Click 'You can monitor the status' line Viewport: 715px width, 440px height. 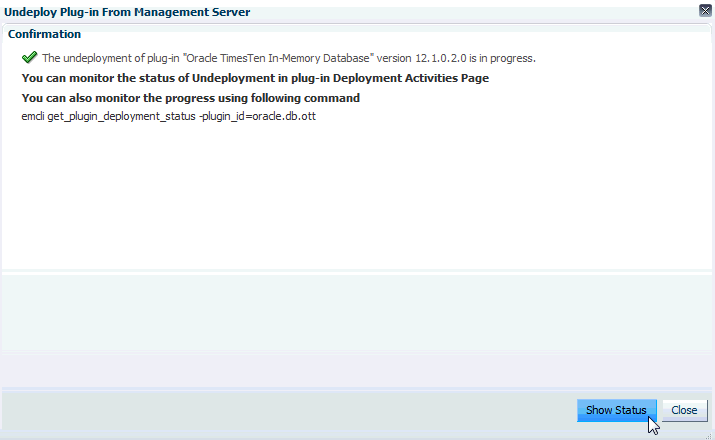[x=255, y=78]
